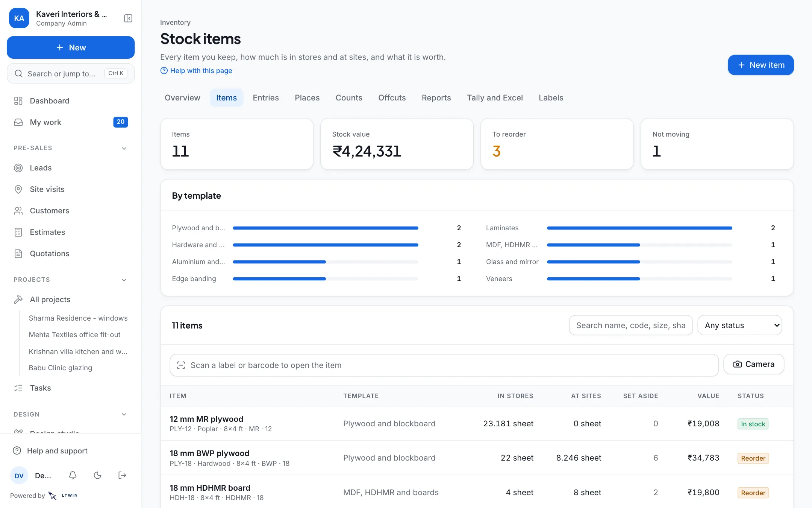Focus the scan label or barcode field
Viewport: 812px width, 508px height.
pyautogui.click(x=444, y=365)
